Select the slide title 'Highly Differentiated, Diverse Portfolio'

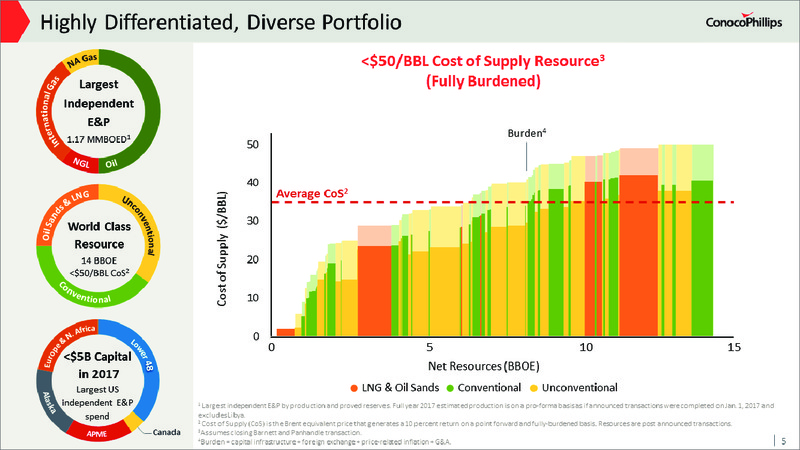coord(221,22)
